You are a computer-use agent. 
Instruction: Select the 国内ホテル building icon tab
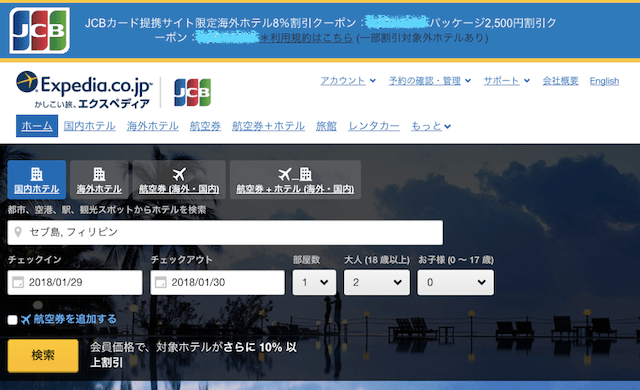37,180
